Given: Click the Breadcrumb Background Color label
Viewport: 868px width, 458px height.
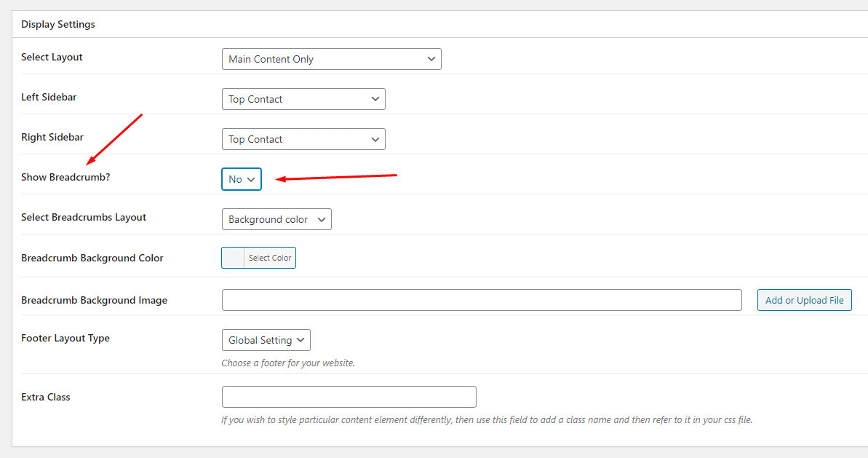Looking at the screenshot, I should click(x=92, y=258).
